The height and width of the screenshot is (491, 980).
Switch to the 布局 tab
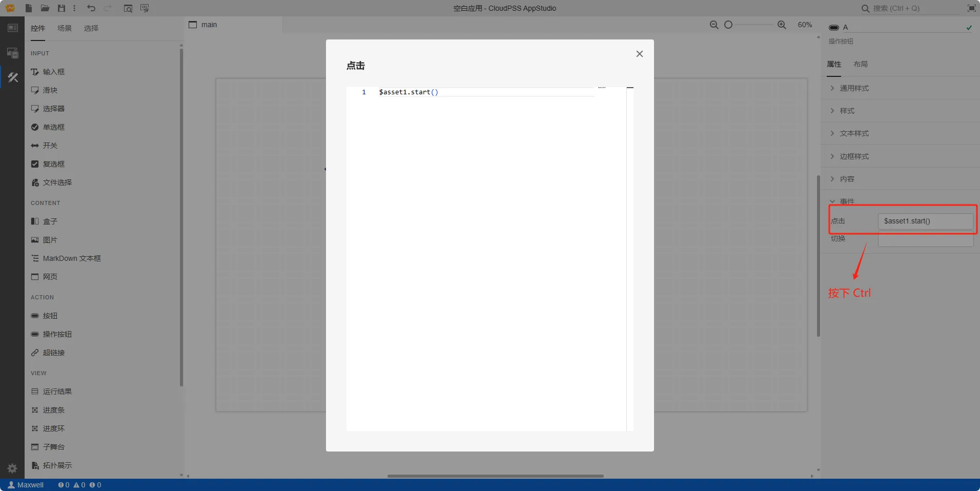[861, 64]
